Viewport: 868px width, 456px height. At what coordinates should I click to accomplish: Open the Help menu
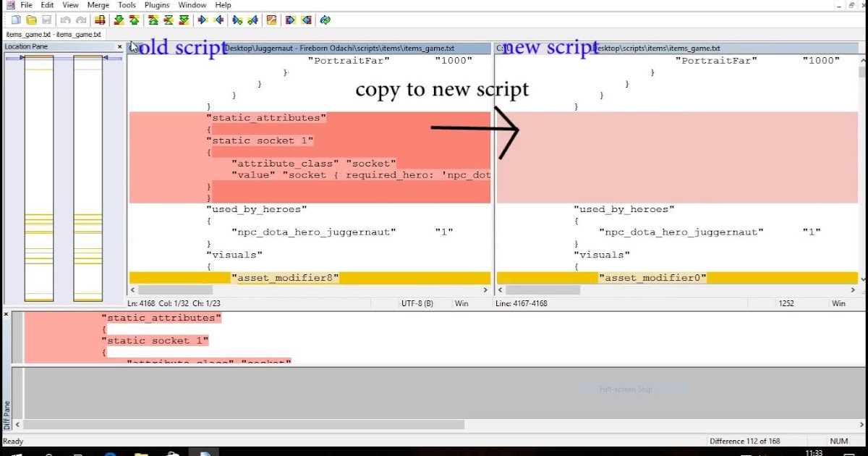pyautogui.click(x=223, y=5)
